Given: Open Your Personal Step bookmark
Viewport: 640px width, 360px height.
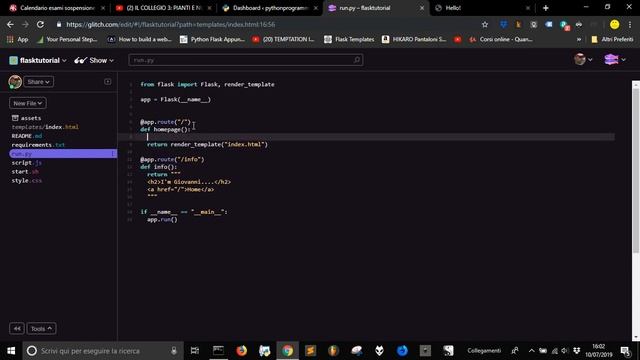Looking at the screenshot, I should pos(67,39).
